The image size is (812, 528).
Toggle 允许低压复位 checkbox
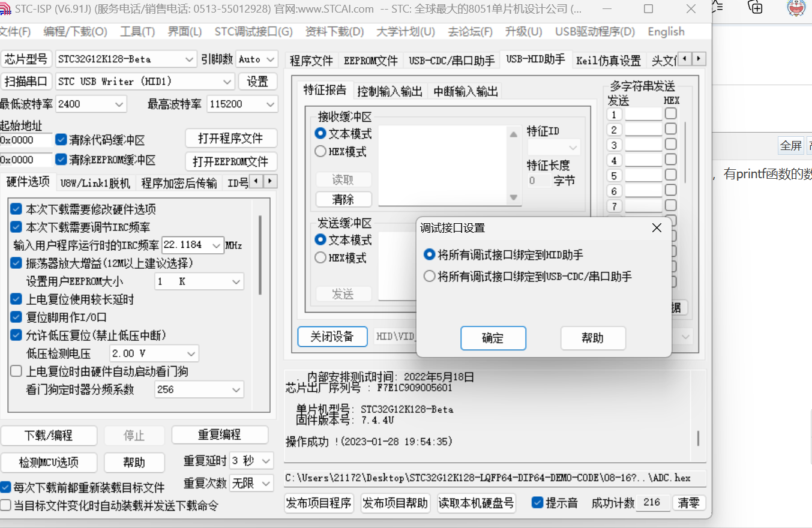[x=16, y=335]
